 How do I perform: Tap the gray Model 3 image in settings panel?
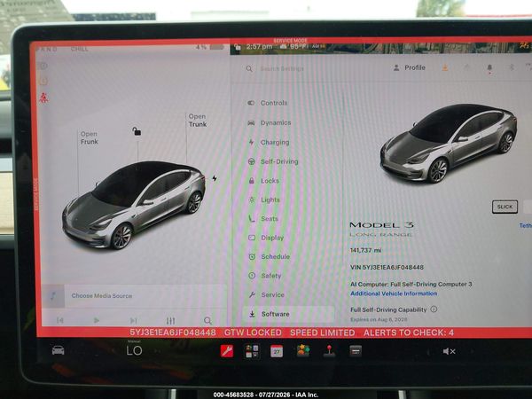point(448,144)
